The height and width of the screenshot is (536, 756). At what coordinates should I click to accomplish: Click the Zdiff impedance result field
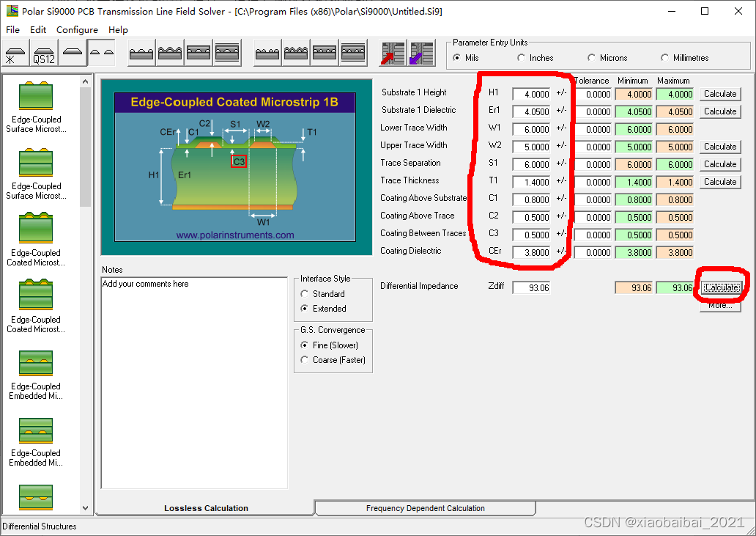tap(531, 288)
